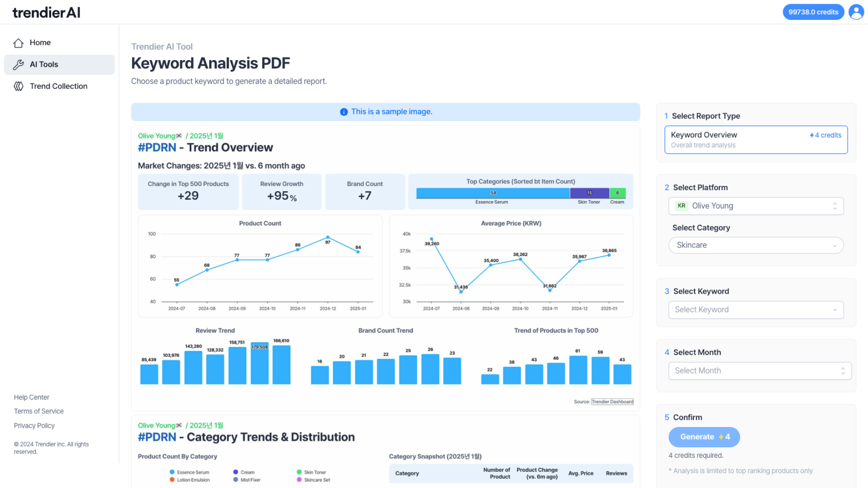
Task: Open the Home menu item
Action: pos(59,43)
